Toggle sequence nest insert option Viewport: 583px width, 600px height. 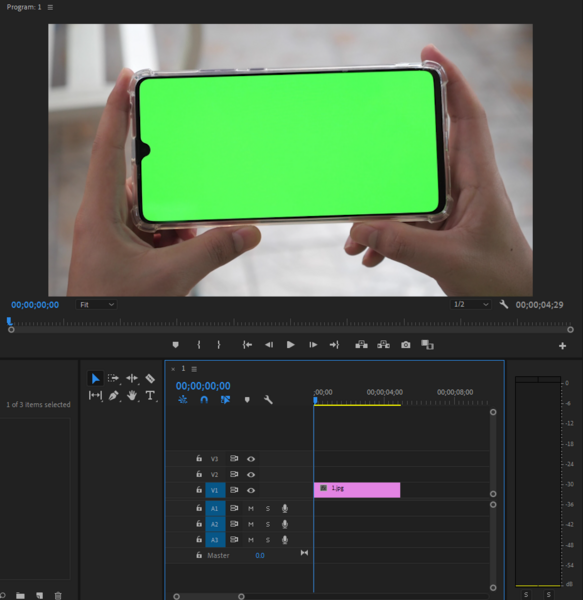183,400
